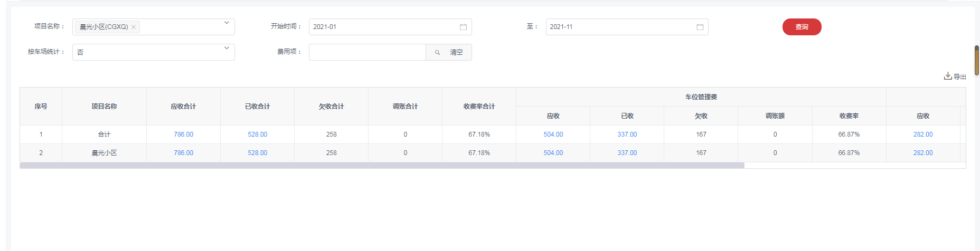Viewport: 980px width, 251px height.
Task: Click into the fee item input field
Action: coord(367,52)
